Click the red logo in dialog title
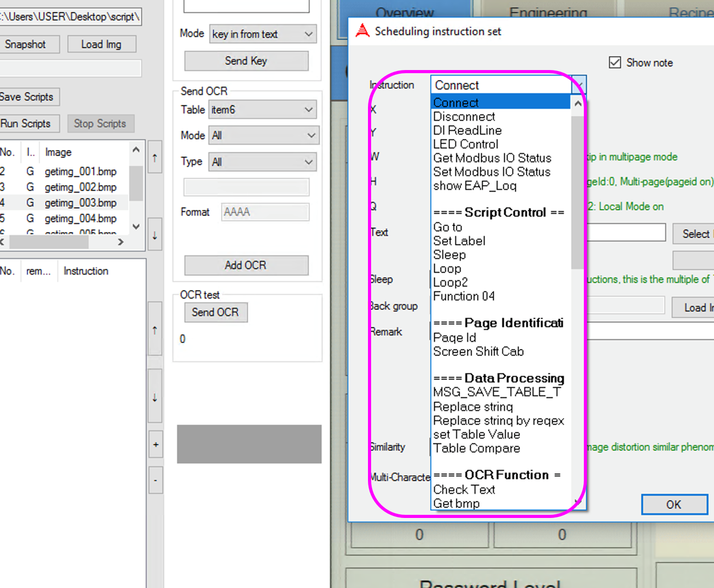The height and width of the screenshot is (588, 714). [362, 31]
